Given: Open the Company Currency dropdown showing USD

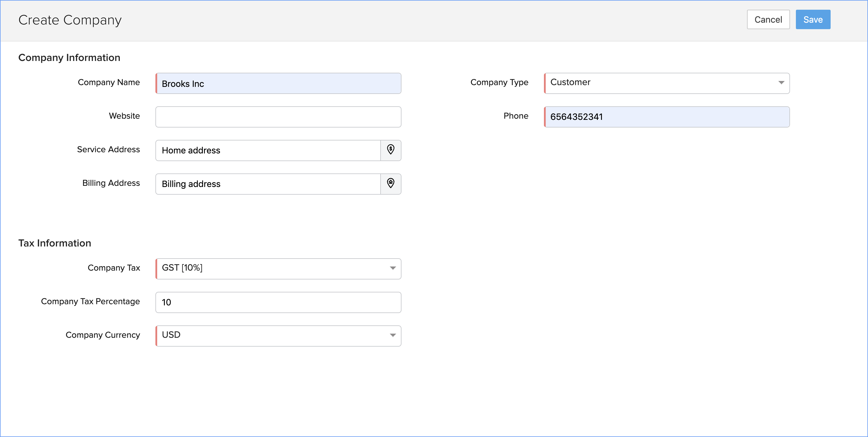Looking at the screenshot, I should coord(273,335).
